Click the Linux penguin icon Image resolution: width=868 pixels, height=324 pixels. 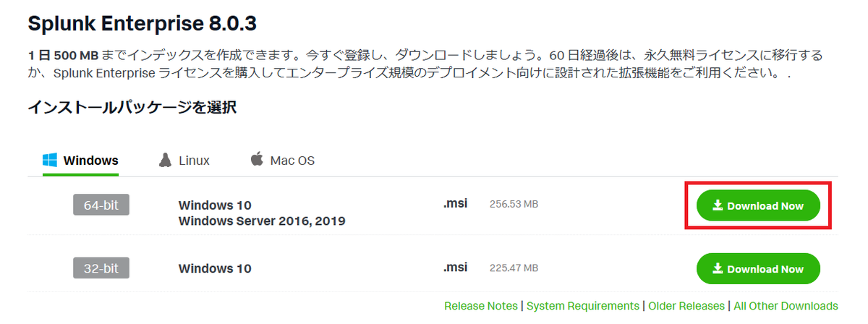[x=166, y=160]
